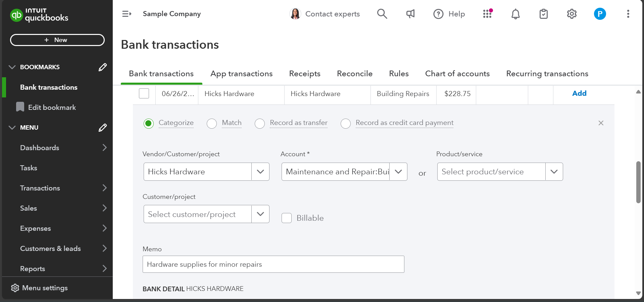Choose Record as transfer option
Screen dimensions: 644x302
coord(260,124)
